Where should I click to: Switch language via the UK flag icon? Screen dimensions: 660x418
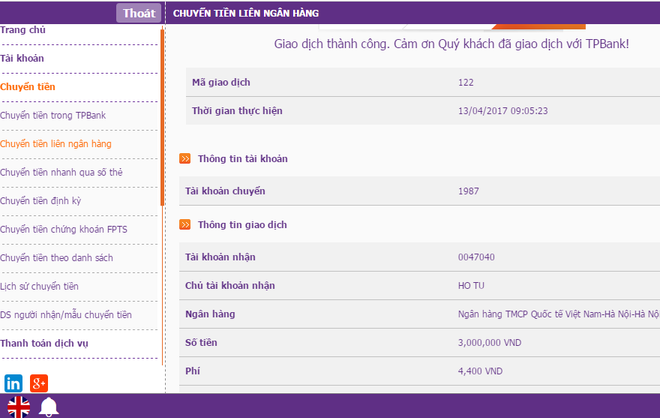tap(18, 407)
